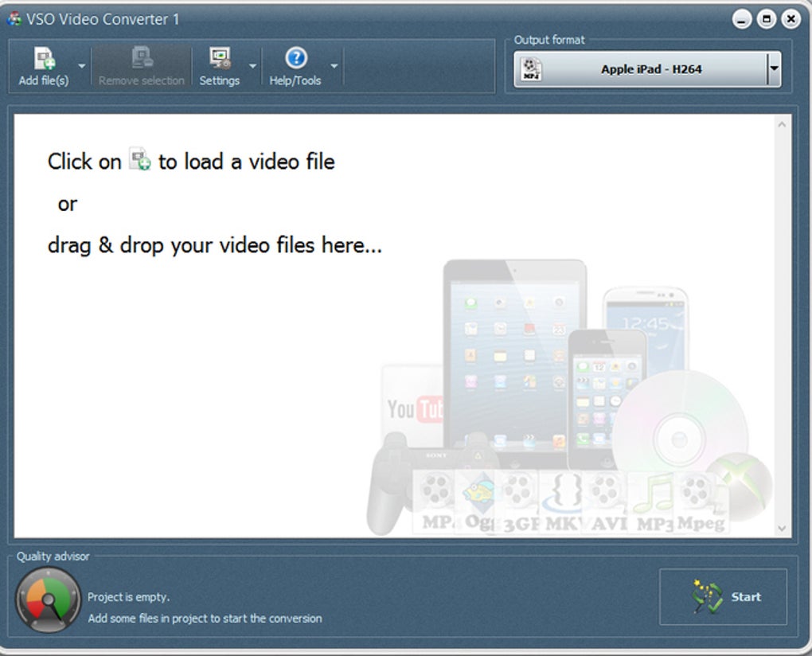812x656 pixels.
Task: Expand the Help/Tools dropdown arrow
Action: 334,66
